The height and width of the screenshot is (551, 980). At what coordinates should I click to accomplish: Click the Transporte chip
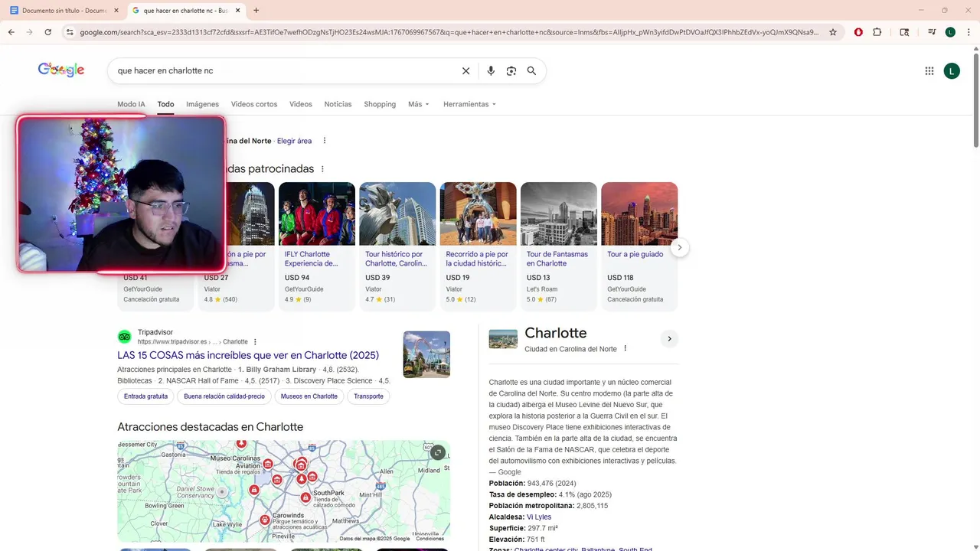[368, 396]
